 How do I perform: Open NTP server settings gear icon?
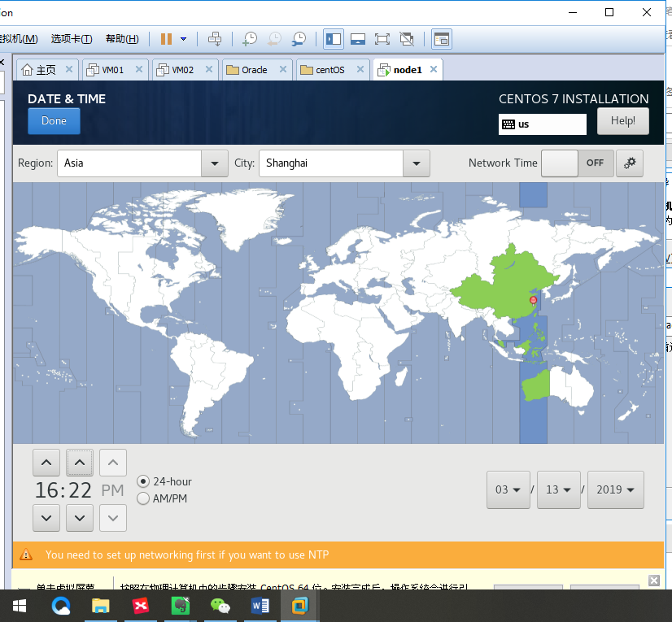coord(630,163)
